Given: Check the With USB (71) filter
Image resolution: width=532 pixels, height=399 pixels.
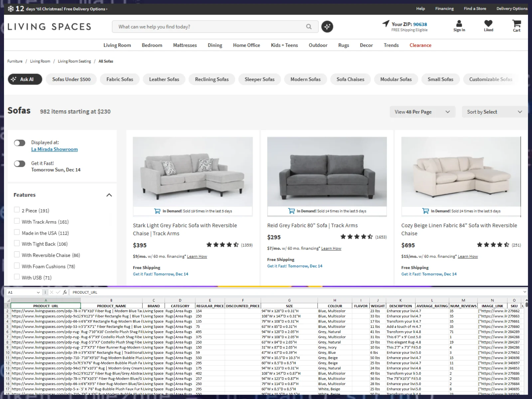Looking at the screenshot, I should [17, 277].
